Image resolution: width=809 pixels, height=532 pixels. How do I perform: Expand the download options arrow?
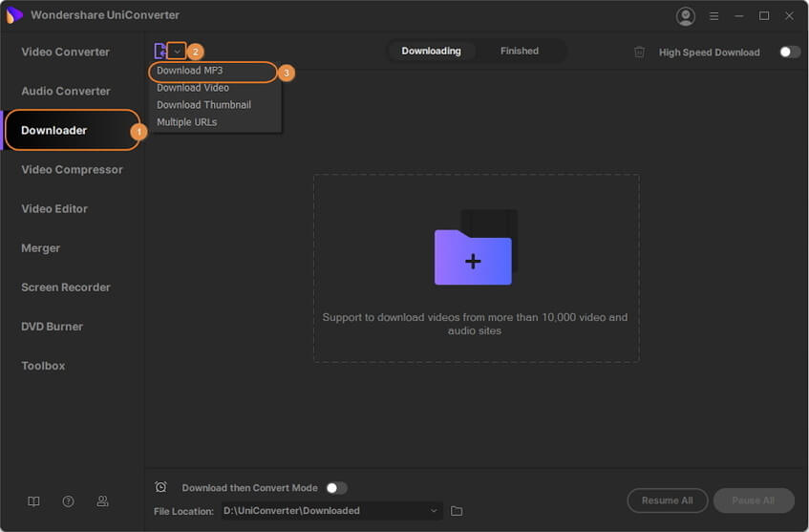click(177, 51)
